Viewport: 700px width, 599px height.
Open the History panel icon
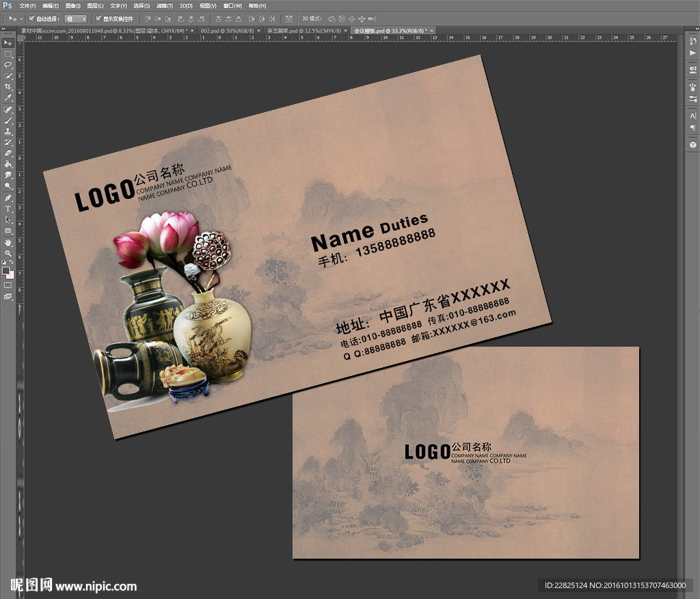coord(692,41)
